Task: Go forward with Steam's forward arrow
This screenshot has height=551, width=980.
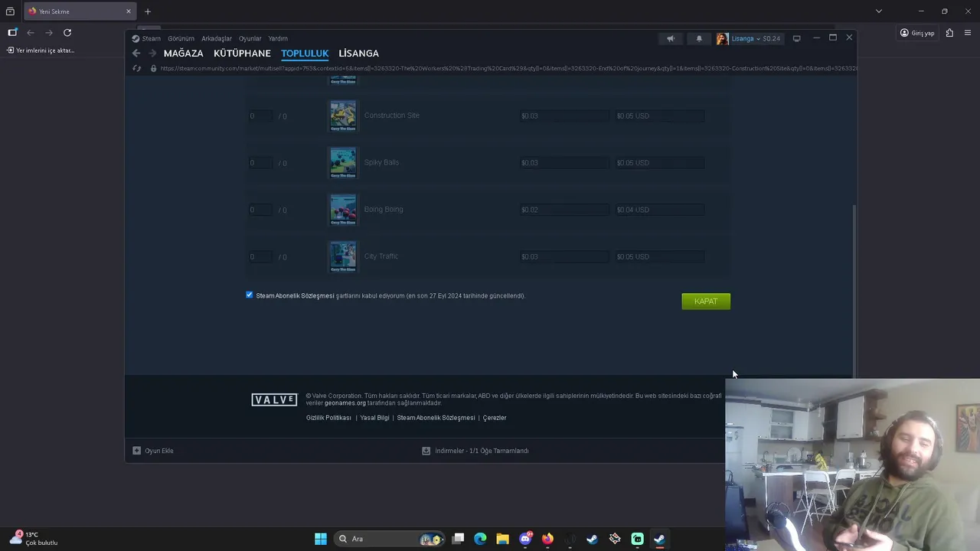Action: click(x=152, y=54)
